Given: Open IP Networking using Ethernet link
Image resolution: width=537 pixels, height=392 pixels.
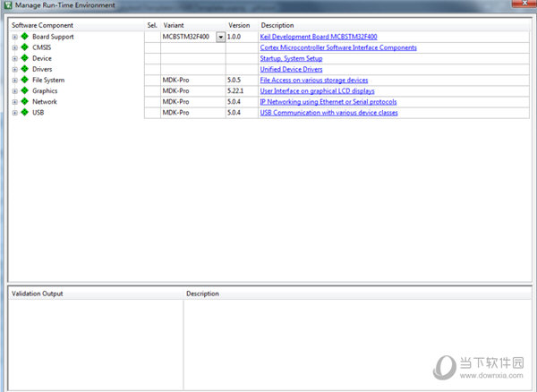Looking at the screenshot, I should [x=328, y=102].
